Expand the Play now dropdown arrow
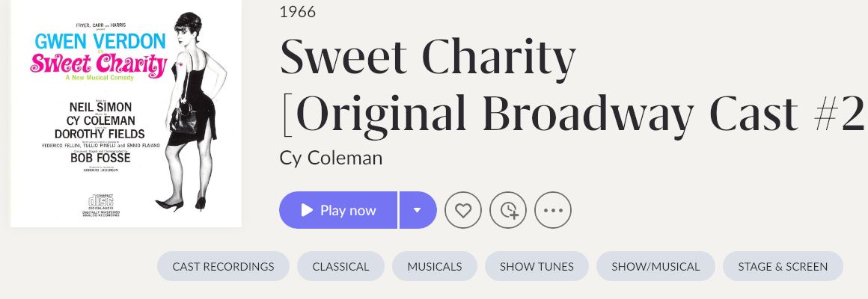The width and height of the screenshot is (868, 299). click(x=418, y=210)
